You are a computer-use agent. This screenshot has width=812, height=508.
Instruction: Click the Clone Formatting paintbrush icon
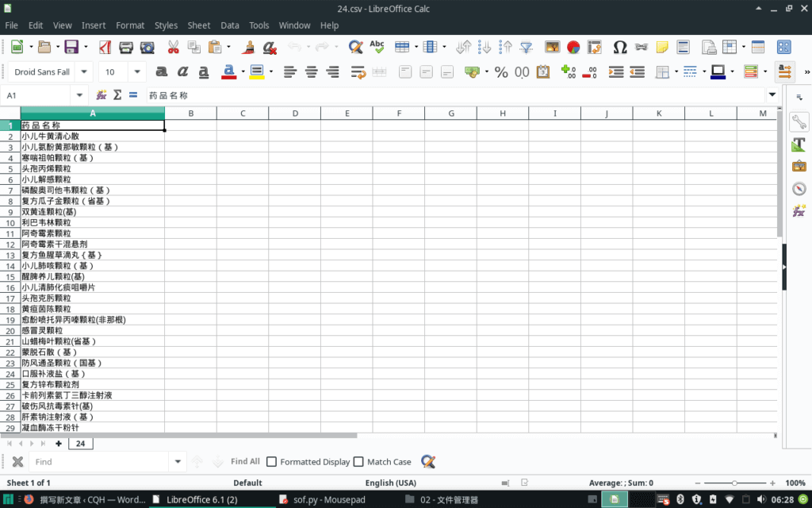(x=248, y=48)
